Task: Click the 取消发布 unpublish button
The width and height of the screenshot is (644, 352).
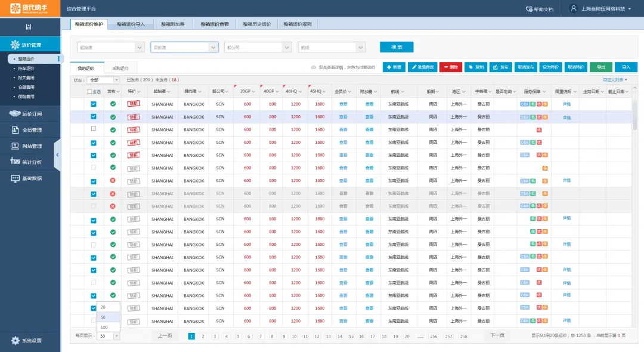Action: (526, 67)
